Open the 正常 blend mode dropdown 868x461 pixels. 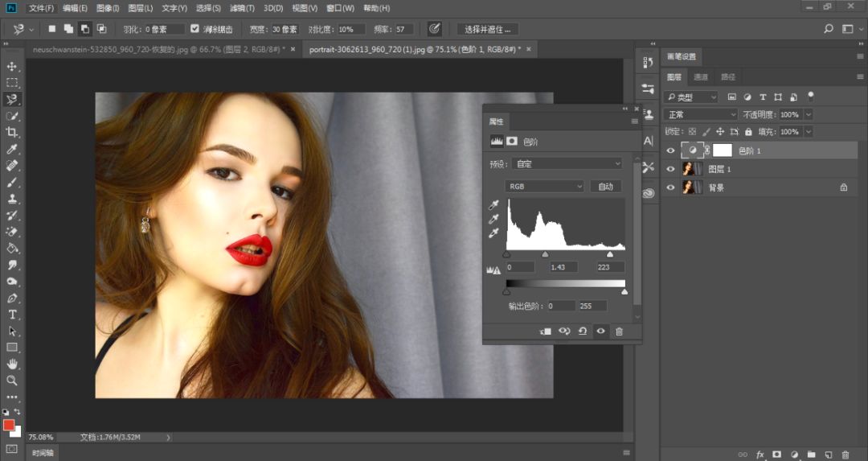coord(698,115)
